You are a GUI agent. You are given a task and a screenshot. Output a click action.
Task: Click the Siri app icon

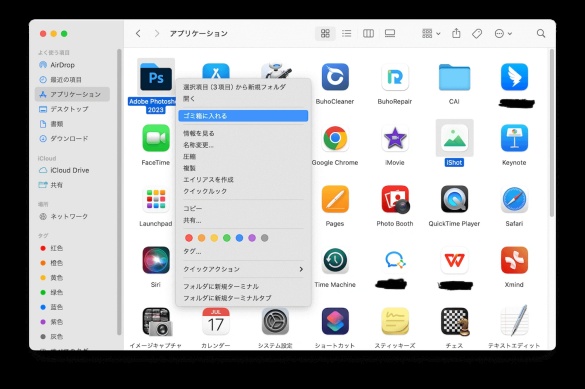pyautogui.click(x=156, y=260)
